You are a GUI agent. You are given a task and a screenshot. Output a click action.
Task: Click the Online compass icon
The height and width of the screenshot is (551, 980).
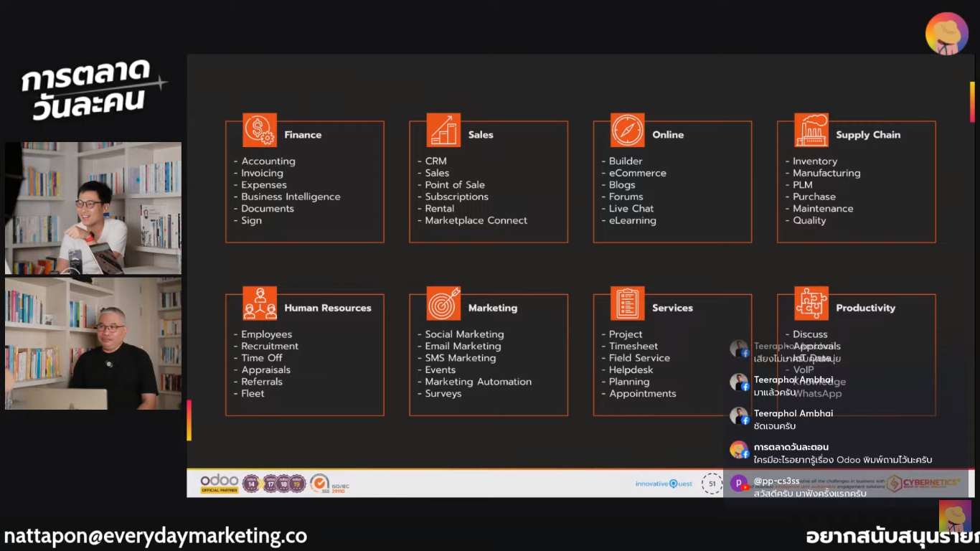627,130
